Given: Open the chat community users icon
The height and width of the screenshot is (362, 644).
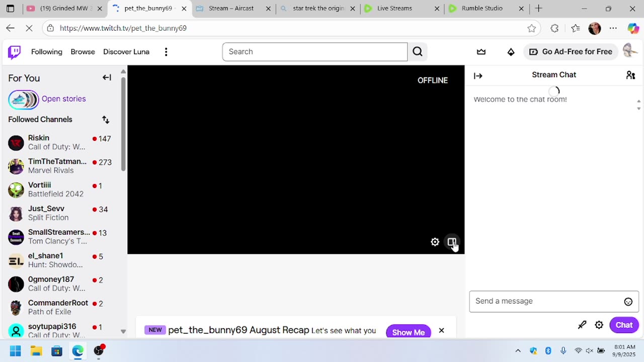Looking at the screenshot, I should [630, 75].
